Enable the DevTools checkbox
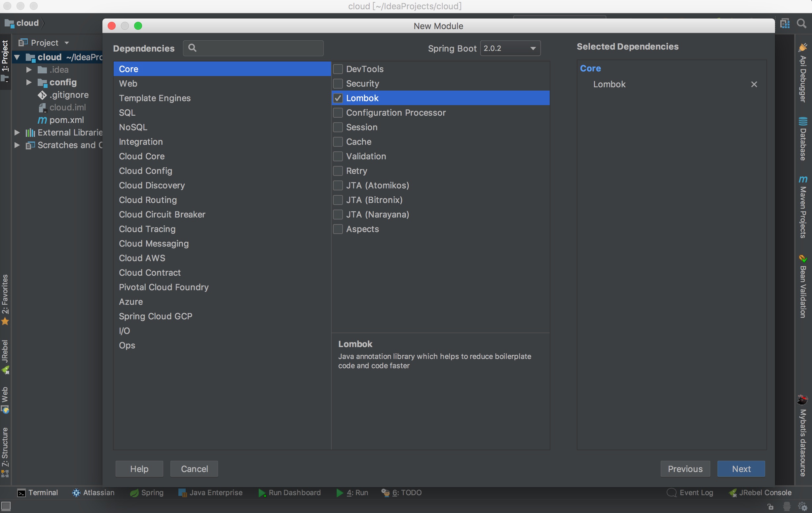 point(338,69)
